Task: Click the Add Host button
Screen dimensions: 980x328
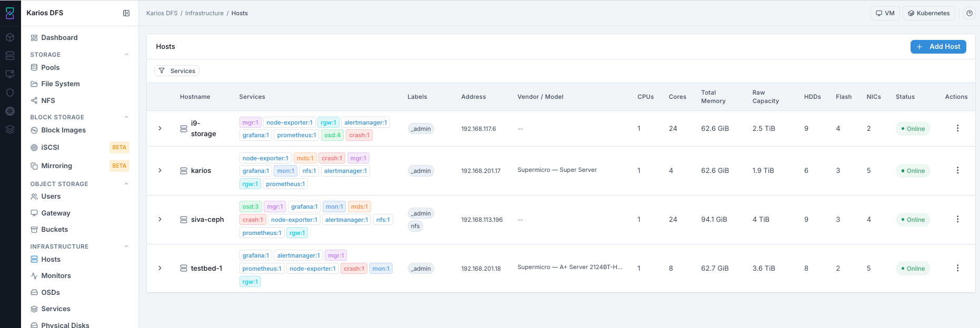Action: (938, 47)
